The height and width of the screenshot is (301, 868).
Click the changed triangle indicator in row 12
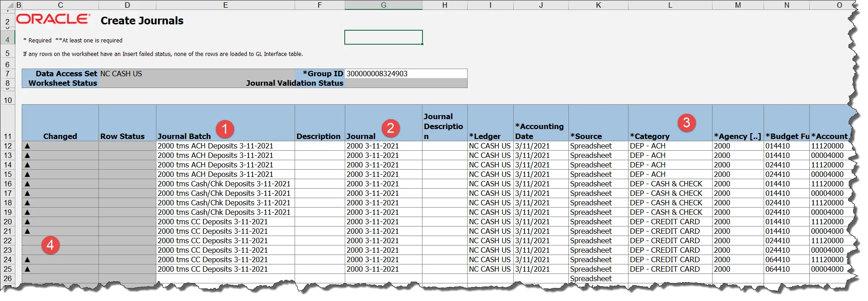pyautogui.click(x=27, y=146)
